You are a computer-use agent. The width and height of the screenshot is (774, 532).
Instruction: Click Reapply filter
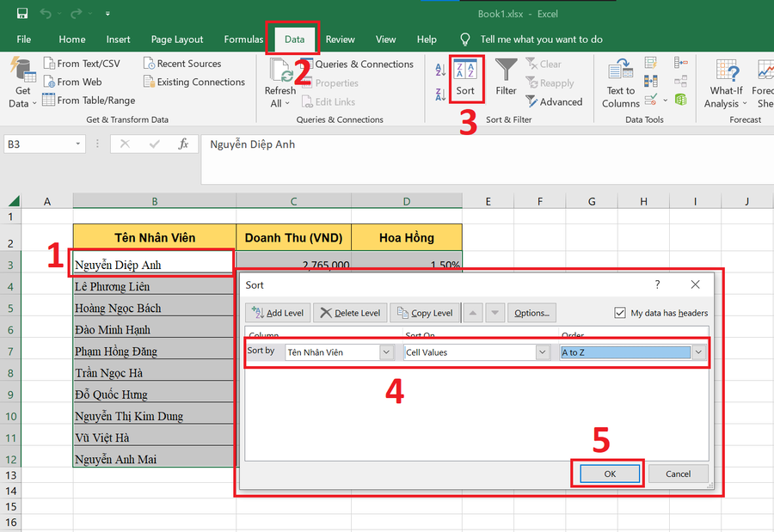pos(550,83)
